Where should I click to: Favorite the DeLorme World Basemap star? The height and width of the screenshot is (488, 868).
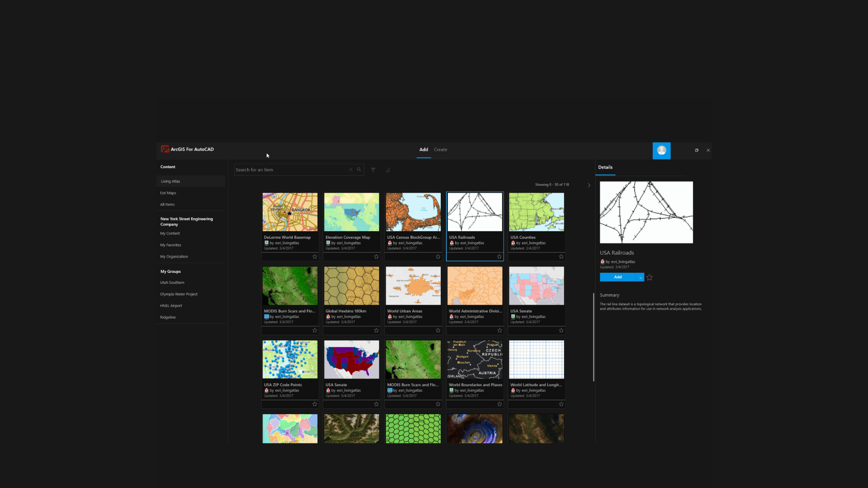point(315,257)
